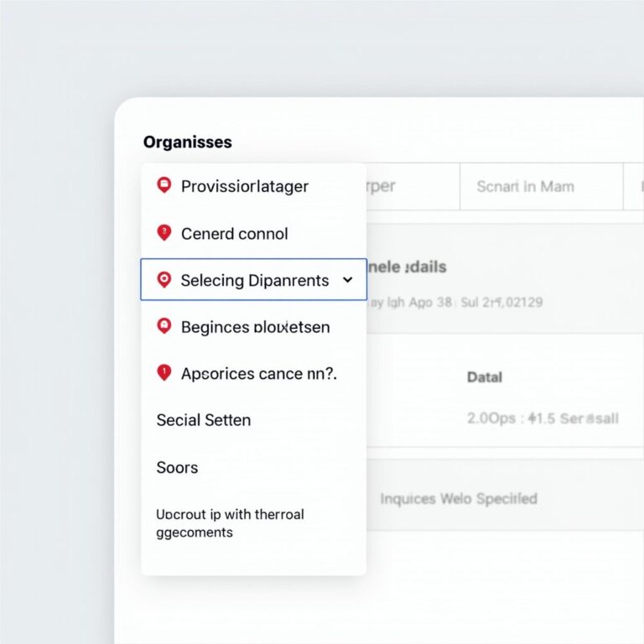Click the pin icon beside Selecing Dipanrents
Image resolution: width=644 pixels, height=644 pixels.
coord(164,280)
